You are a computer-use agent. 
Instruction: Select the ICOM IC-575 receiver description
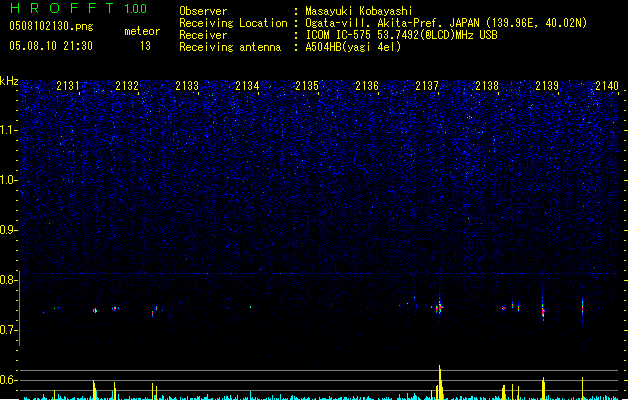[402, 35]
